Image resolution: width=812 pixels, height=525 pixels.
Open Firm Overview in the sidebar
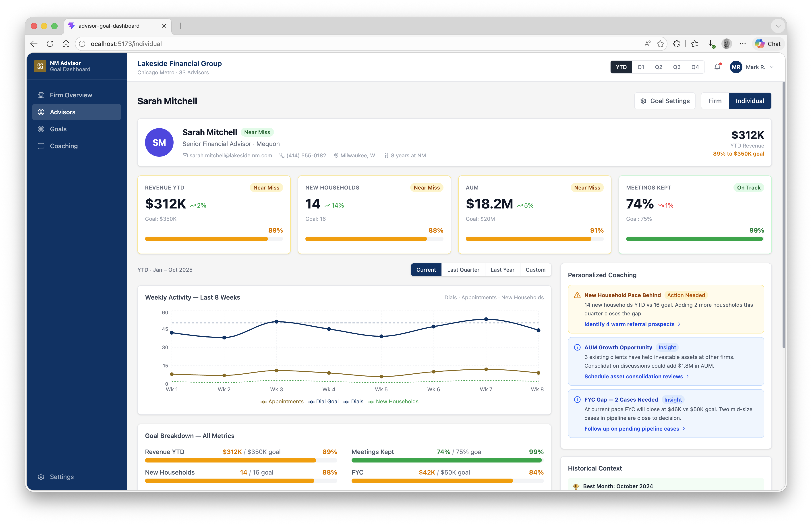click(77, 95)
